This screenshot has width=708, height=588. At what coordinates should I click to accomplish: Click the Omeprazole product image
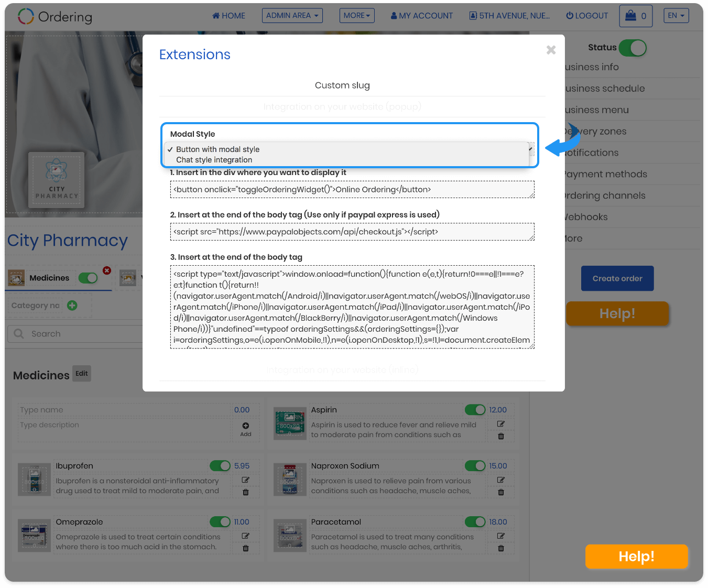34,536
